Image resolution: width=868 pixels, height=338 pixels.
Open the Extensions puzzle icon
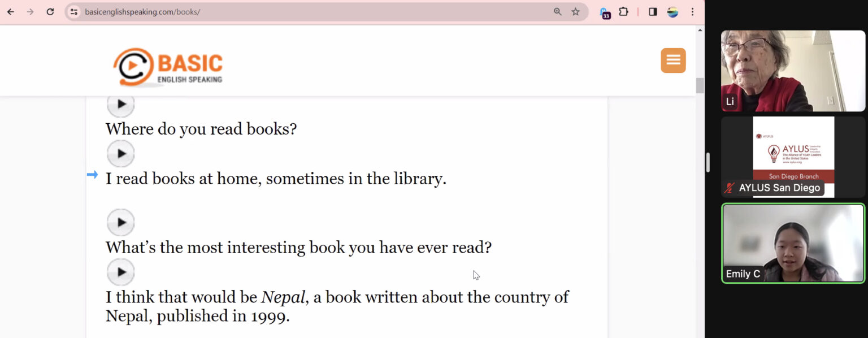pos(623,11)
